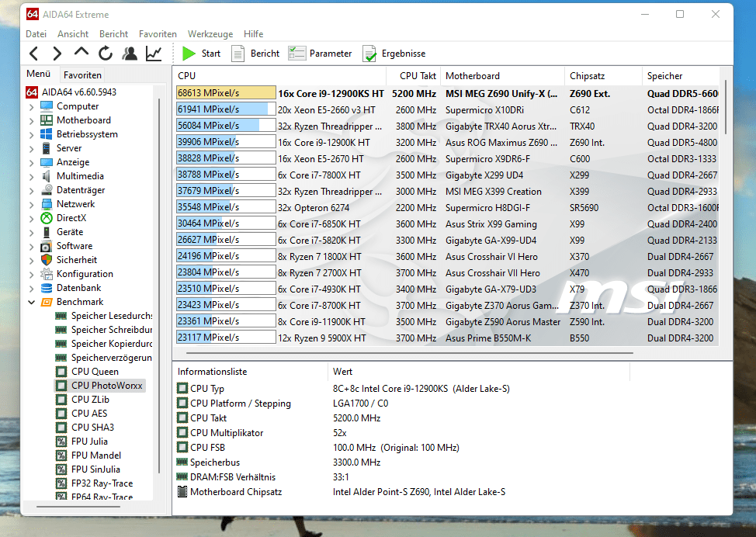The image size is (756, 537).
Task: Expand the Sicherheit node
Action: click(x=31, y=260)
